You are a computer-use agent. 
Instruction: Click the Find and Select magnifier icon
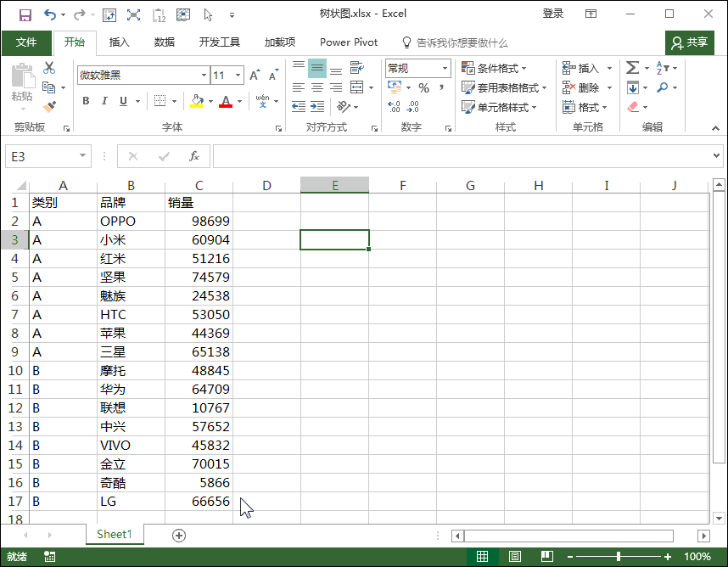pyautogui.click(x=663, y=87)
